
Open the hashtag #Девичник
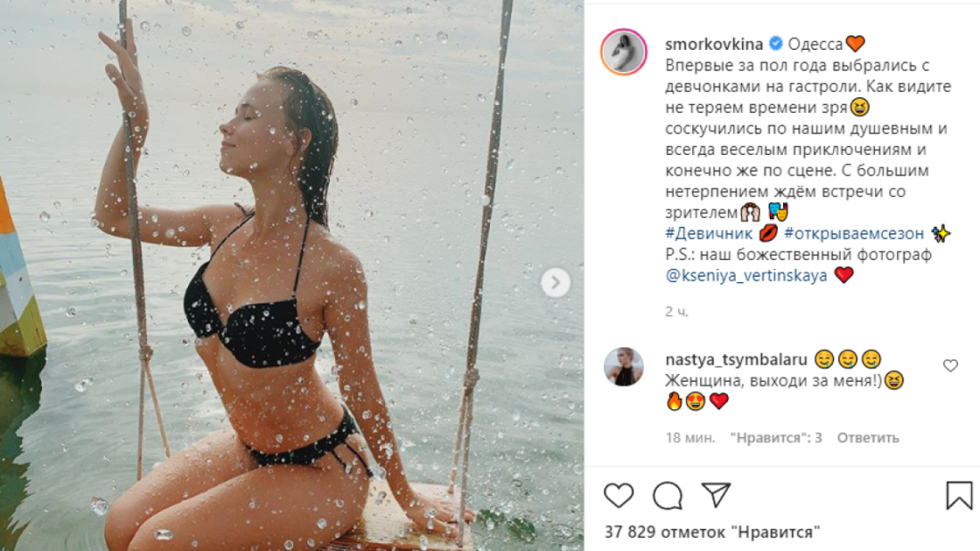(x=707, y=234)
